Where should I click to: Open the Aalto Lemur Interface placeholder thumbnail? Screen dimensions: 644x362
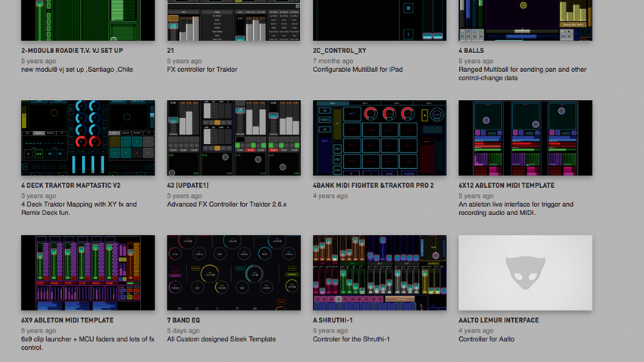click(525, 273)
